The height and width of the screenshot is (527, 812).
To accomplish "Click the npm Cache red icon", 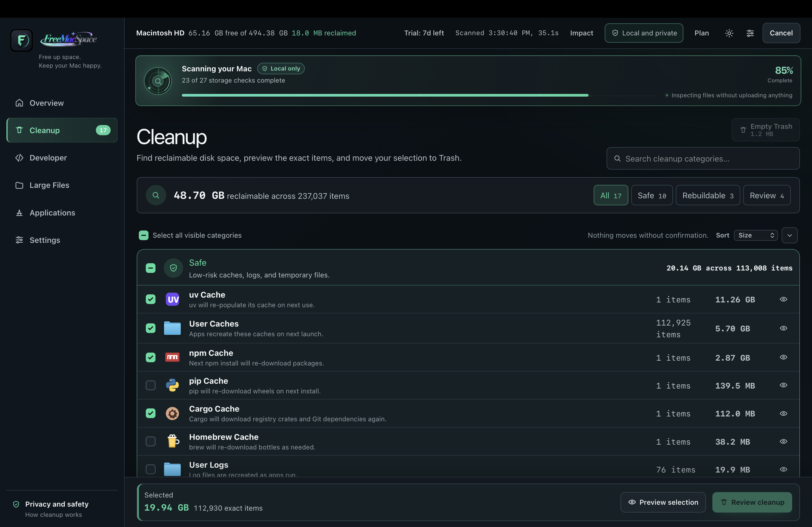I will click(x=172, y=357).
